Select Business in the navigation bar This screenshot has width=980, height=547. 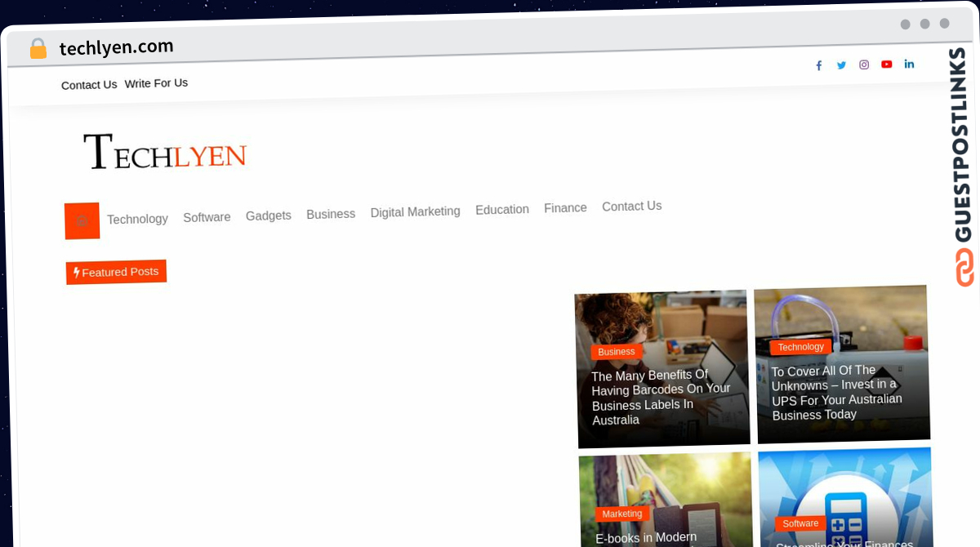331,214
